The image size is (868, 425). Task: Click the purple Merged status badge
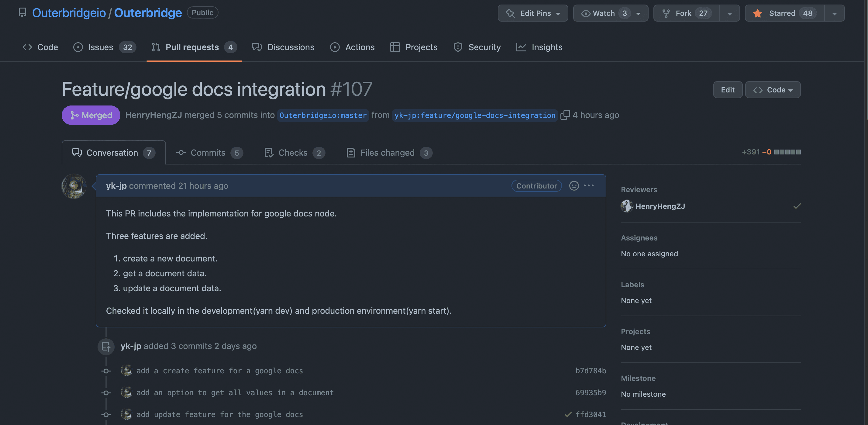(x=91, y=115)
